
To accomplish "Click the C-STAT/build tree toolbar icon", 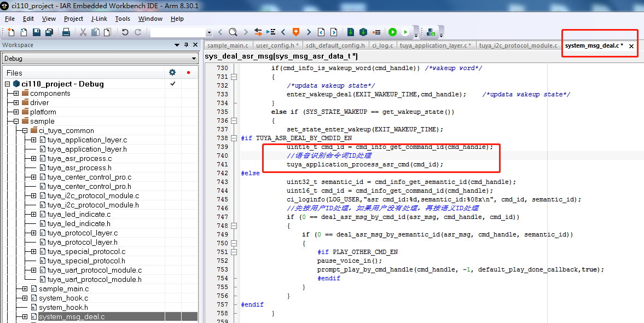I will pyautogui.click(x=431, y=32).
